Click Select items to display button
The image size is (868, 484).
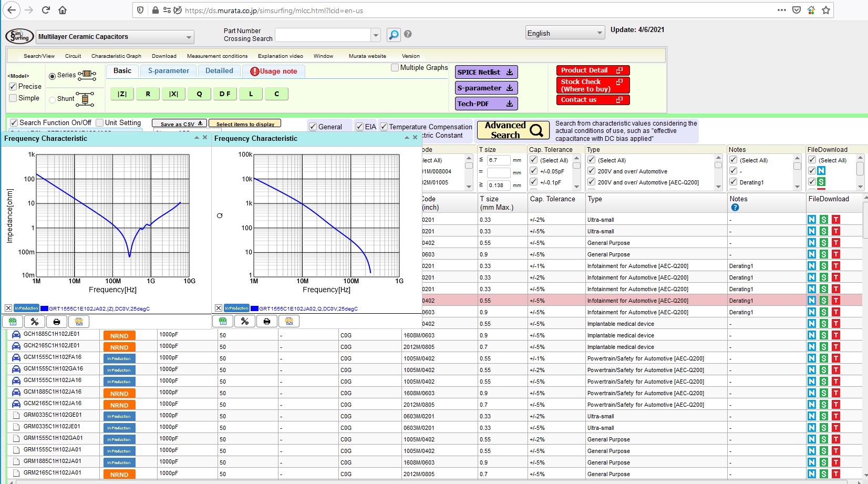click(x=245, y=123)
